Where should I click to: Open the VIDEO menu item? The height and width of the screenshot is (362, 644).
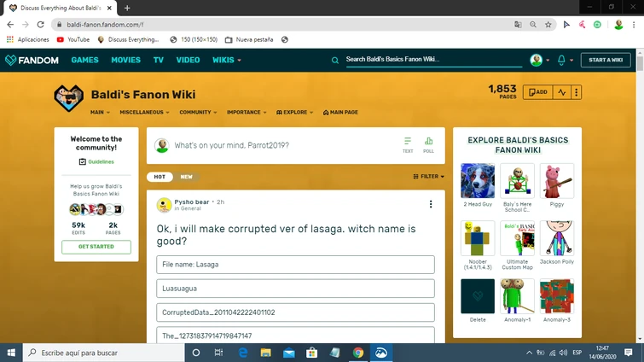tap(188, 60)
